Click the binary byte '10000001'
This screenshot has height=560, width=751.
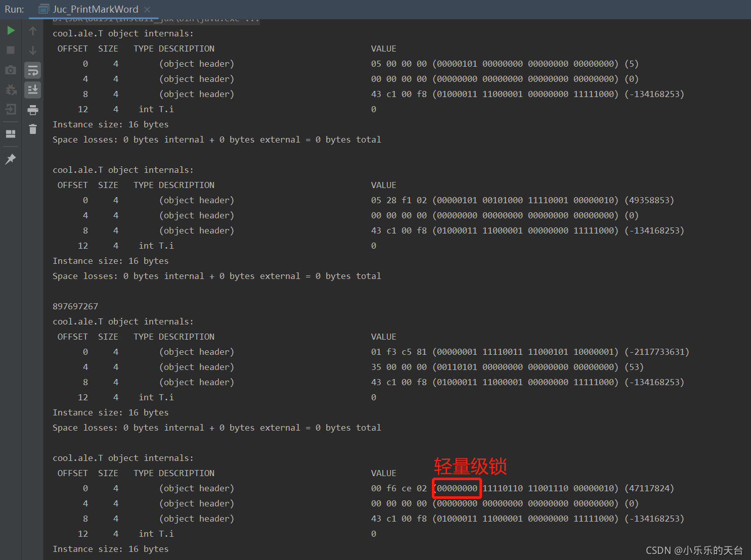595,352
